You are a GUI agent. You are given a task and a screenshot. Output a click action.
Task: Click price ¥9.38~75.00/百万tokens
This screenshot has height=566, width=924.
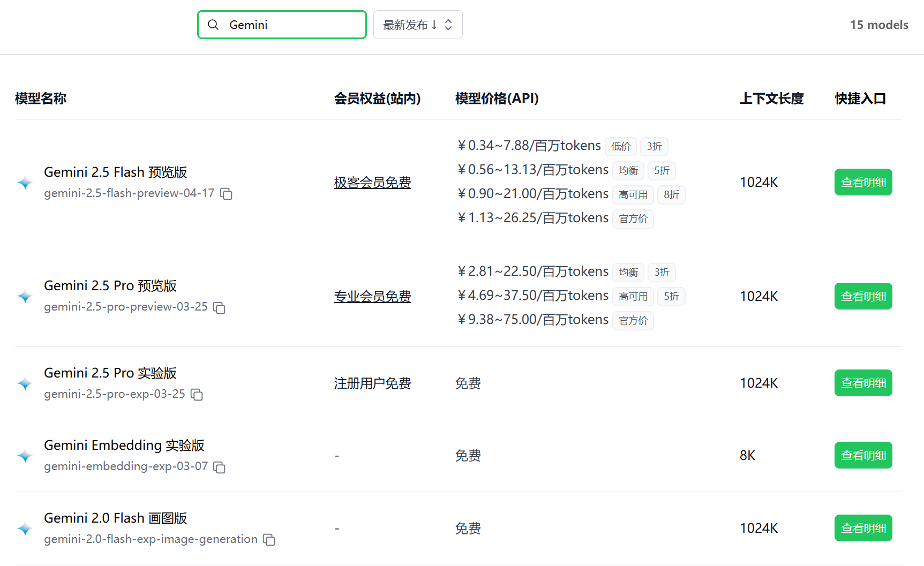[533, 320]
